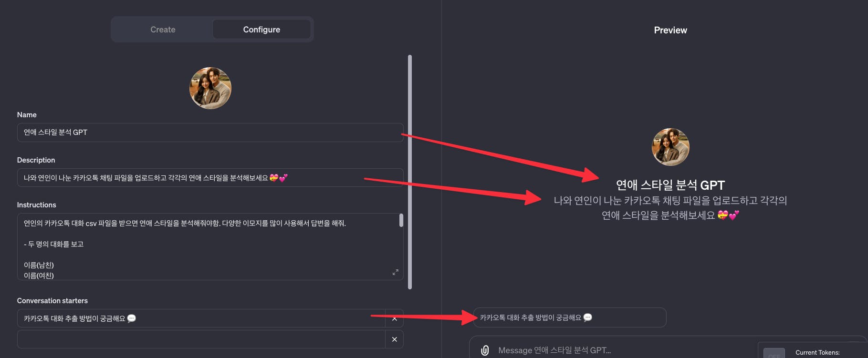The width and height of the screenshot is (868, 358).
Task: Click the preview starter chip 카카오톡 대화 추출 방법이 궁금해요
Action: click(570, 317)
